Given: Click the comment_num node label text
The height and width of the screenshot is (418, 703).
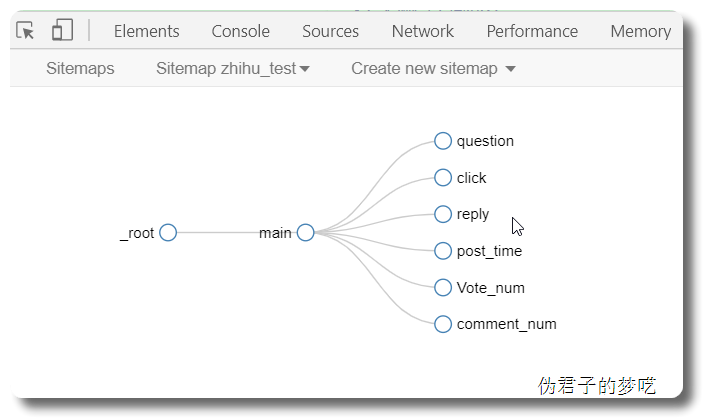Looking at the screenshot, I should (x=506, y=324).
